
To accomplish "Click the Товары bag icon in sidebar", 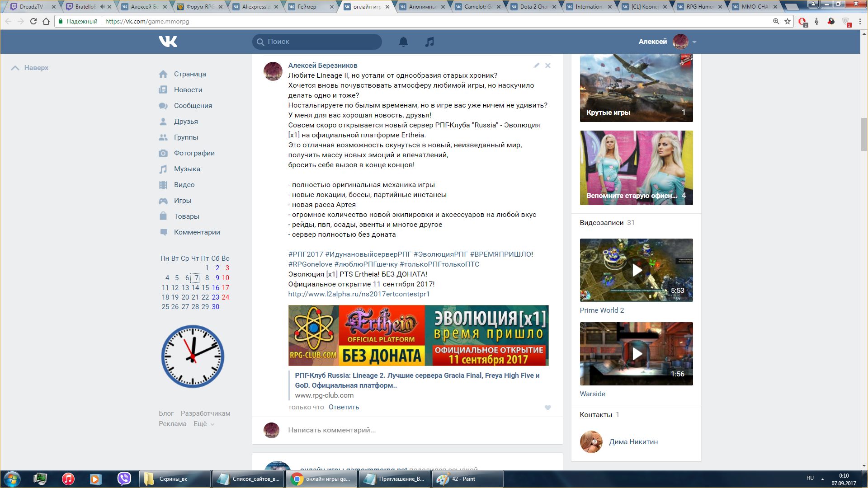I will pos(163,216).
